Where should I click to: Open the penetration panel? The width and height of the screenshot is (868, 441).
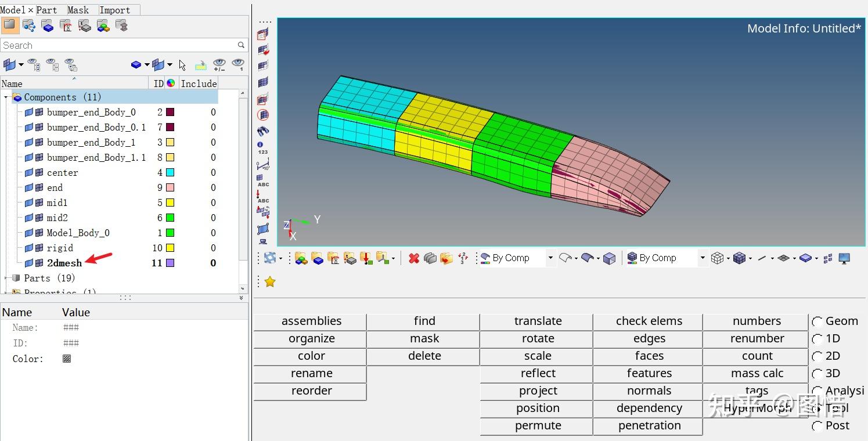(649, 426)
